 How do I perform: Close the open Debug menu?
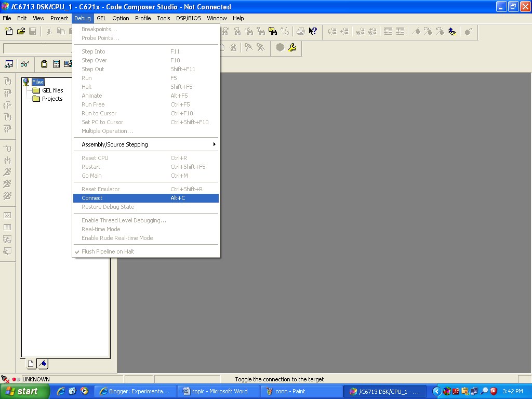click(83, 18)
